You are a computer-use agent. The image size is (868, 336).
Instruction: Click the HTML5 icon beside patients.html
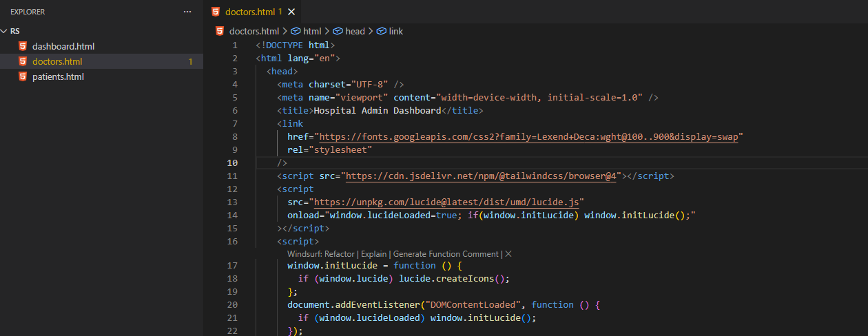pos(23,76)
